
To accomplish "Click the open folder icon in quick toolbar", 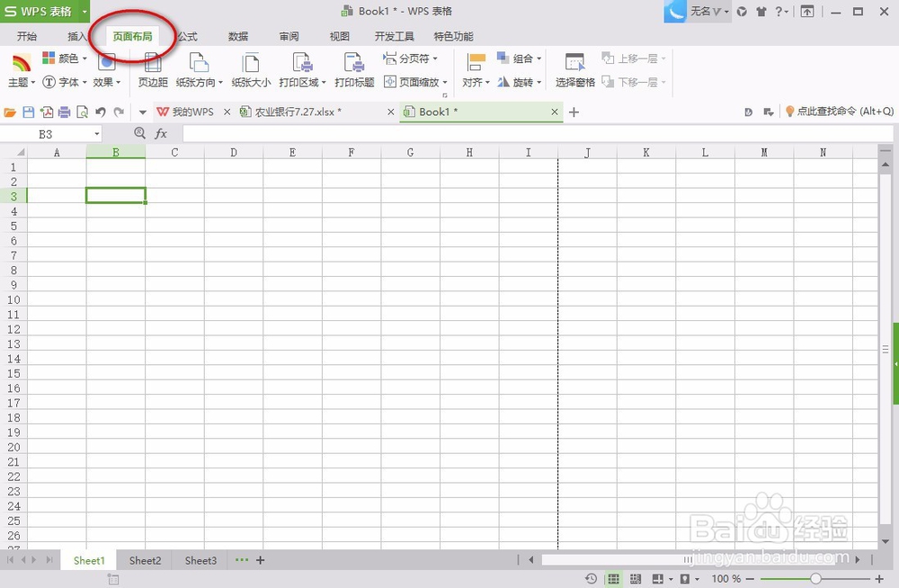I will pos(10,111).
